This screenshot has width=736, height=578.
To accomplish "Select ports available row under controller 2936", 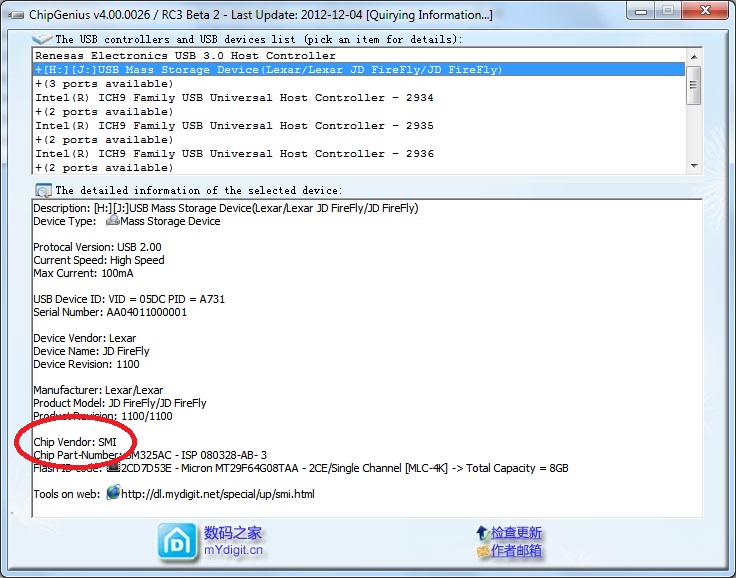I will (359, 168).
